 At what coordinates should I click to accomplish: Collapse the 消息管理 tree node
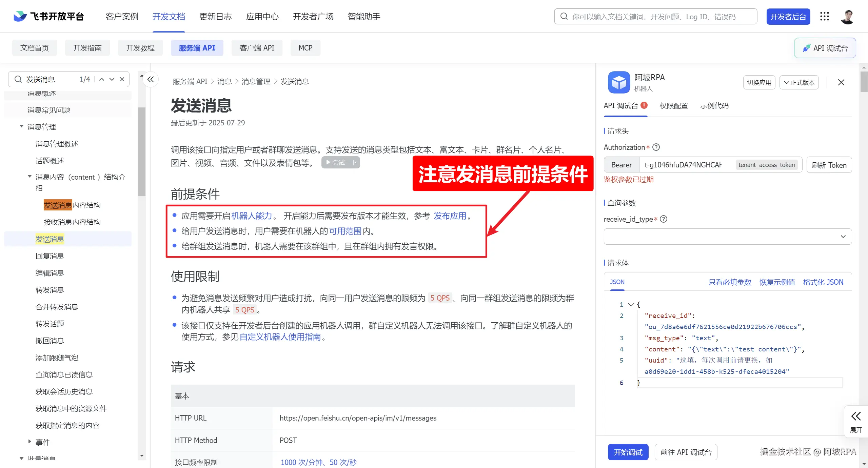click(x=21, y=126)
